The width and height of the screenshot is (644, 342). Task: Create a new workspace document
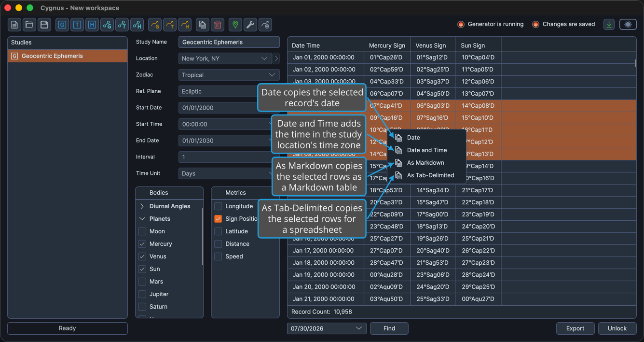(x=14, y=25)
